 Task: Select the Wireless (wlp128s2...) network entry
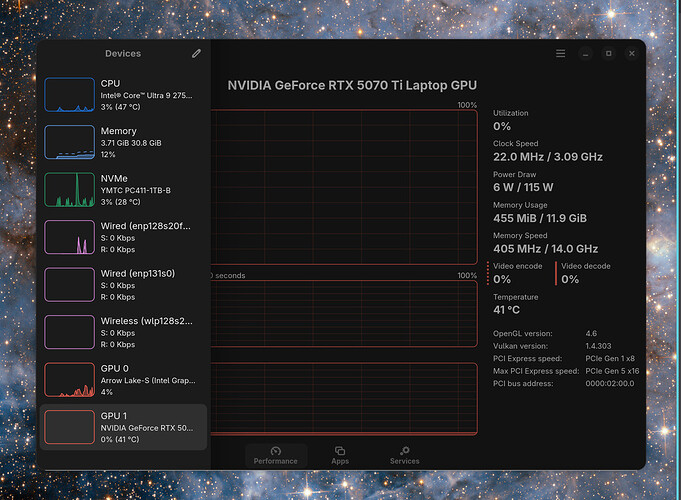[123, 332]
